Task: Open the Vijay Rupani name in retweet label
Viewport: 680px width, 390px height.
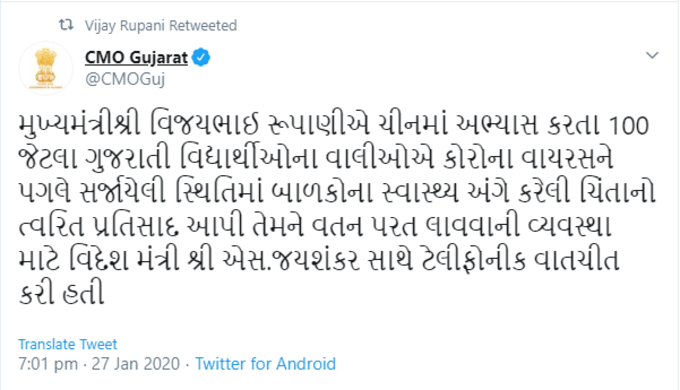Action: [x=124, y=26]
